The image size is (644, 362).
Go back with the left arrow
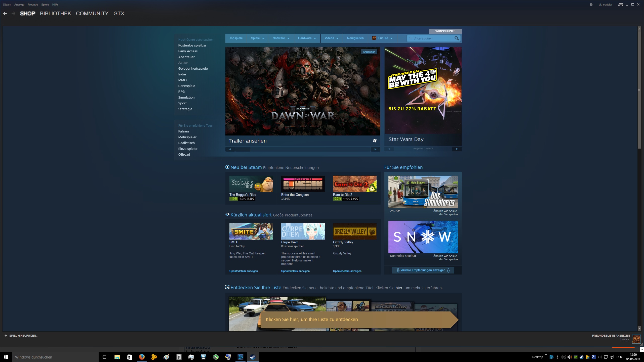coord(5,14)
